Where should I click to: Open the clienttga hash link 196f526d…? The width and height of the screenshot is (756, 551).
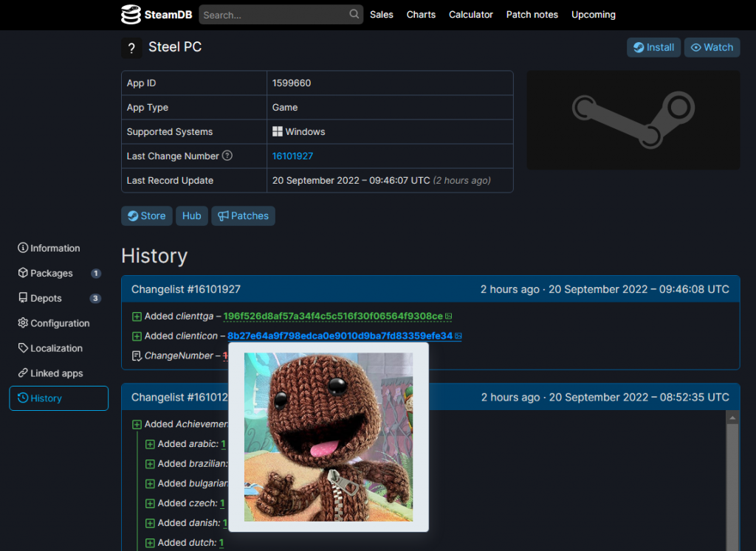tap(333, 316)
